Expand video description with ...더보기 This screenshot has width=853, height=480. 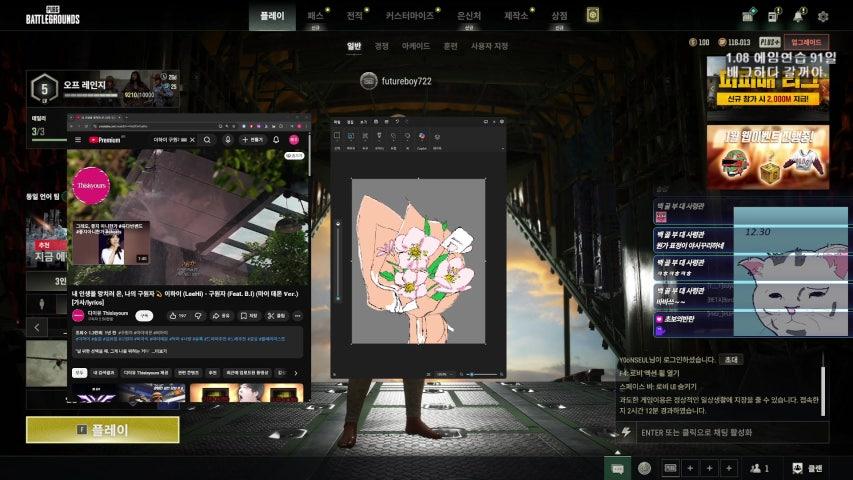[x=159, y=352]
